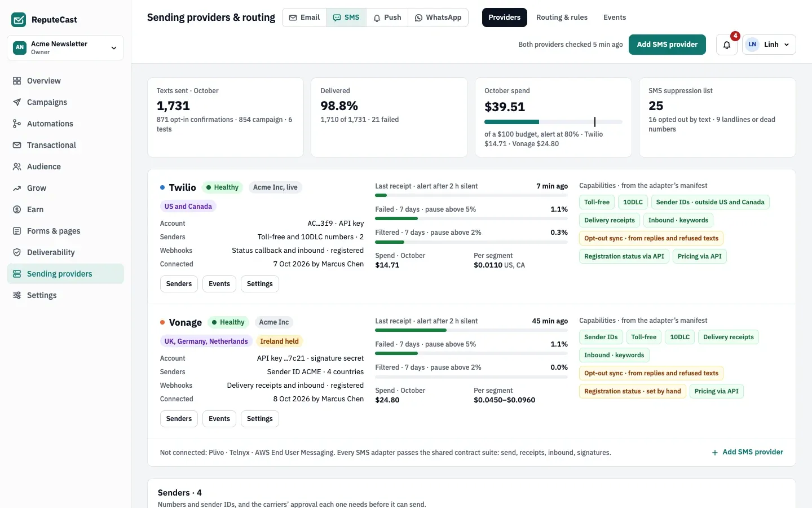Click the Audience people icon
The height and width of the screenshot is (508, 812).
pyautogui.click(x=17, y=167)
